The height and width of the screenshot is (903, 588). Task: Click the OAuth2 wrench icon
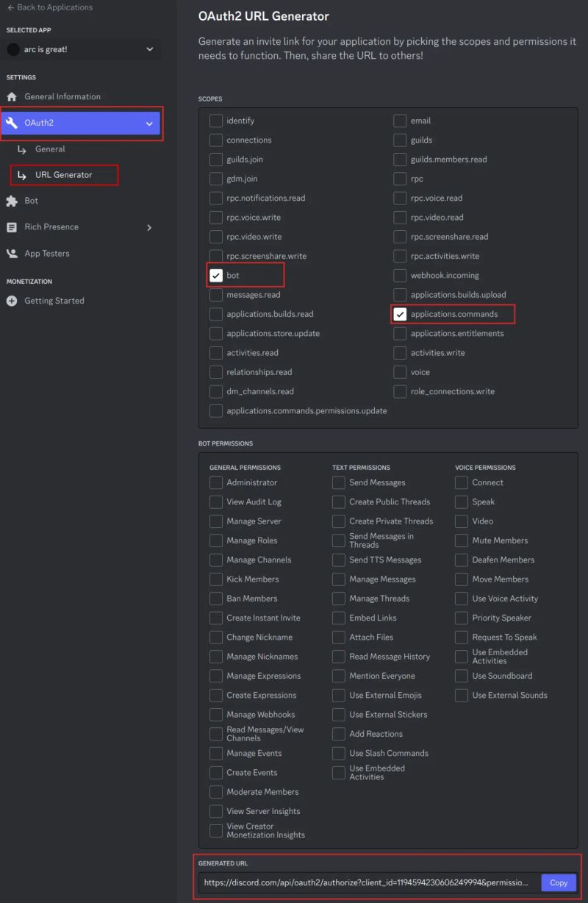pyautogui.click(x=12, y=123)
